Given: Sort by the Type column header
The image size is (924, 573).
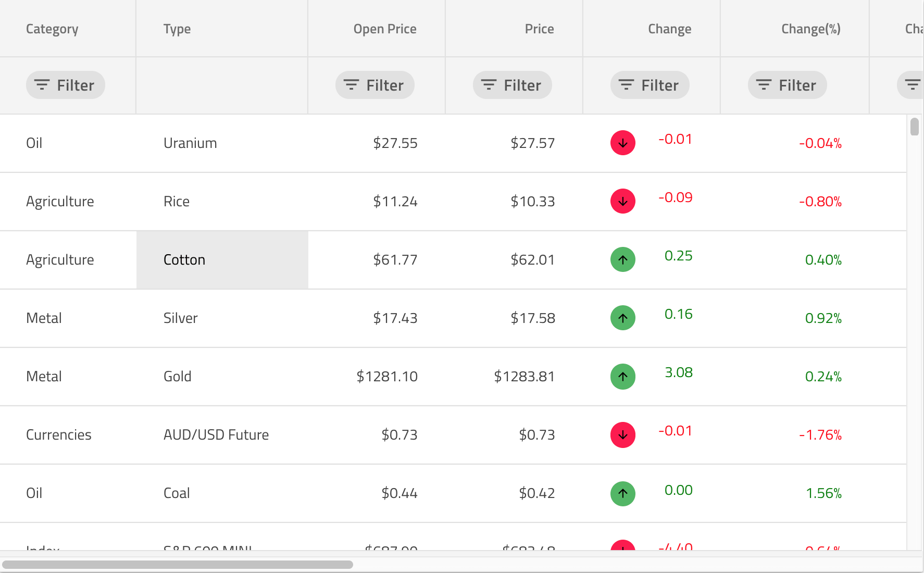Looking at the screenshot, I should 177,29.
